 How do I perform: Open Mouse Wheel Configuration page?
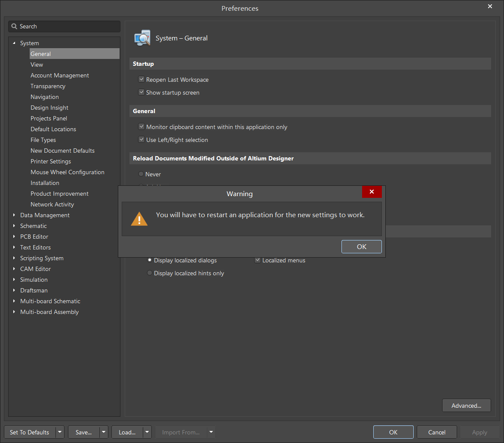[x=68, y=172]
